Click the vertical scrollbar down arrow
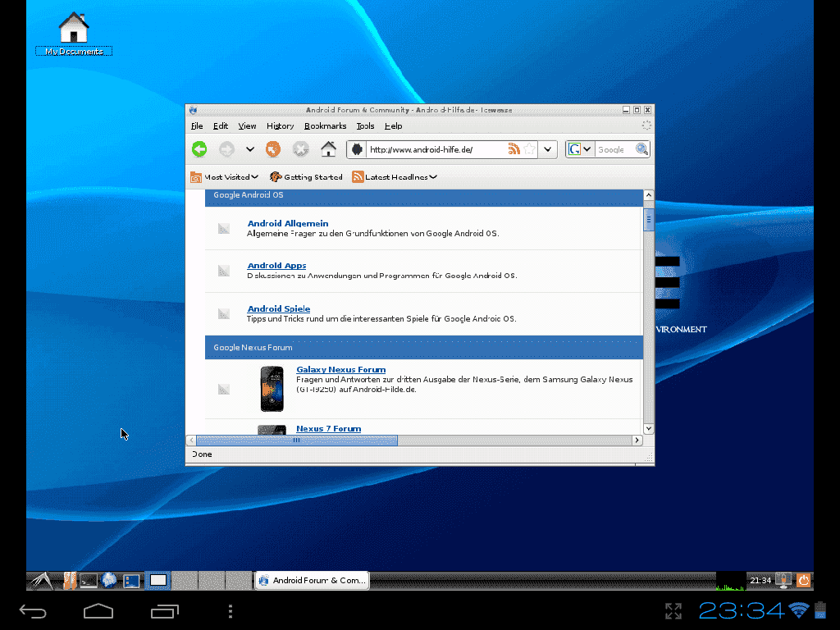This screenshot has height=630, width=840. (648, 428)
